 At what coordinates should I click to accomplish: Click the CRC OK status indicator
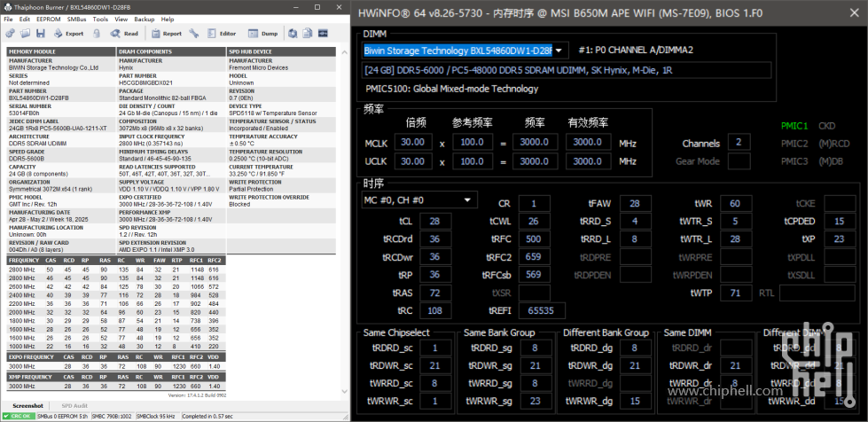17,416
